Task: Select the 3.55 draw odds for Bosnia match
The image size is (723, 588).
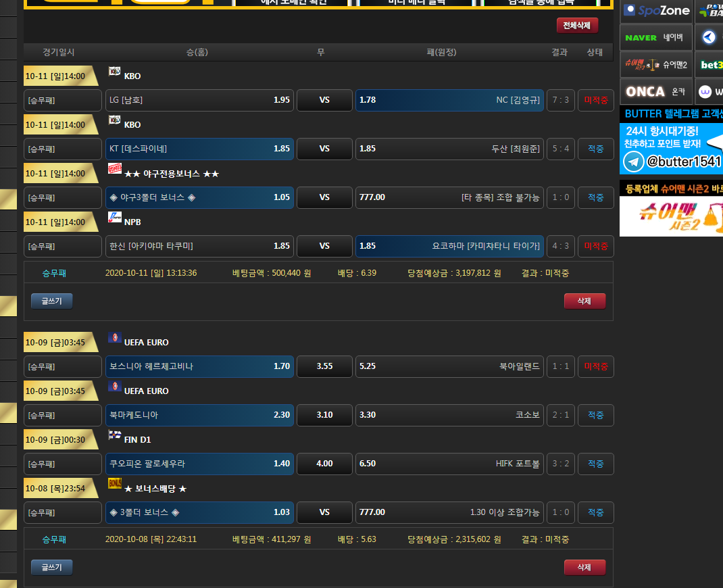Action: coord(324,366)
